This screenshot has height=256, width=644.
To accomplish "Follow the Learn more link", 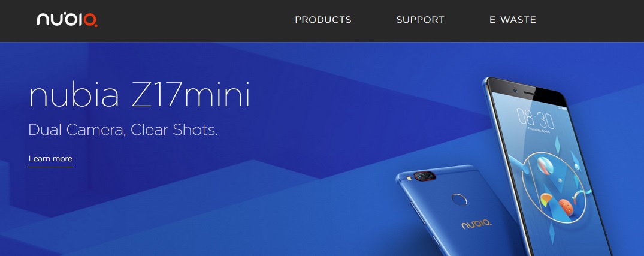I will click(50, 159).
